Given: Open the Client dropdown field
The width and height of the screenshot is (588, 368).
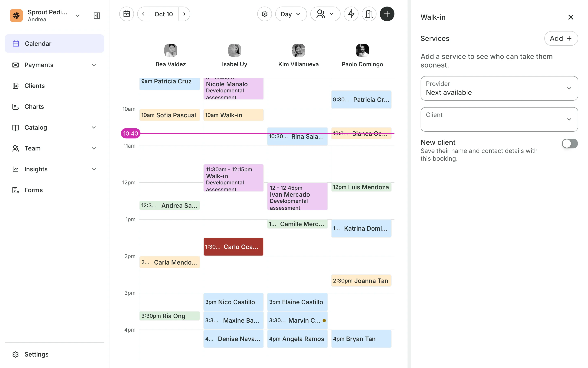Looking at the screenshot, I should tap(499, 119).
